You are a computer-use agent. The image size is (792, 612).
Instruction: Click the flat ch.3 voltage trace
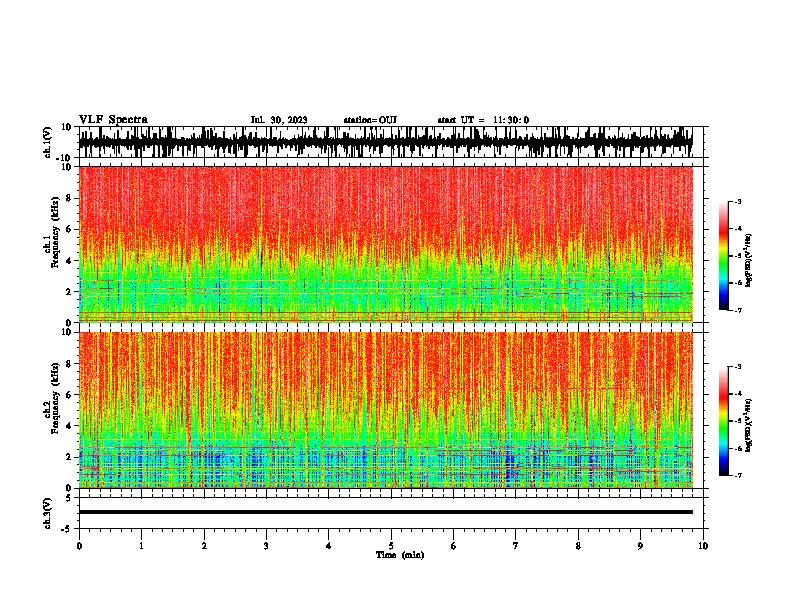click(386, 512)
